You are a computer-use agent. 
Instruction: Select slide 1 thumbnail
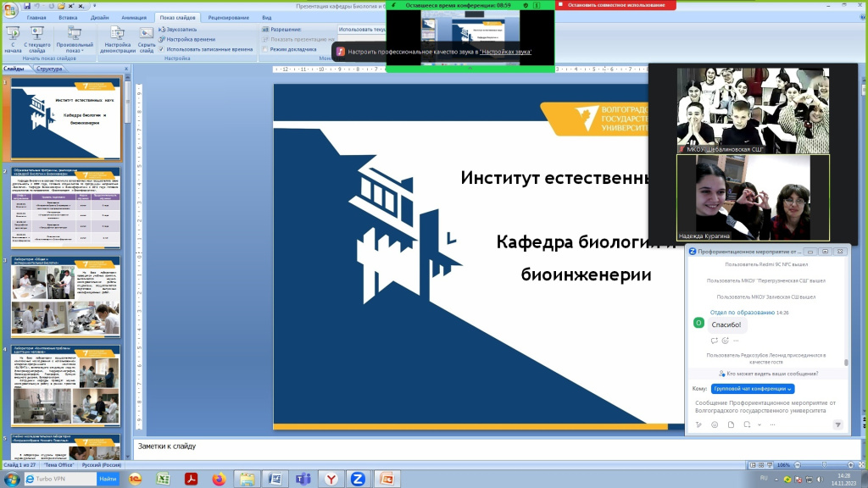65,119
